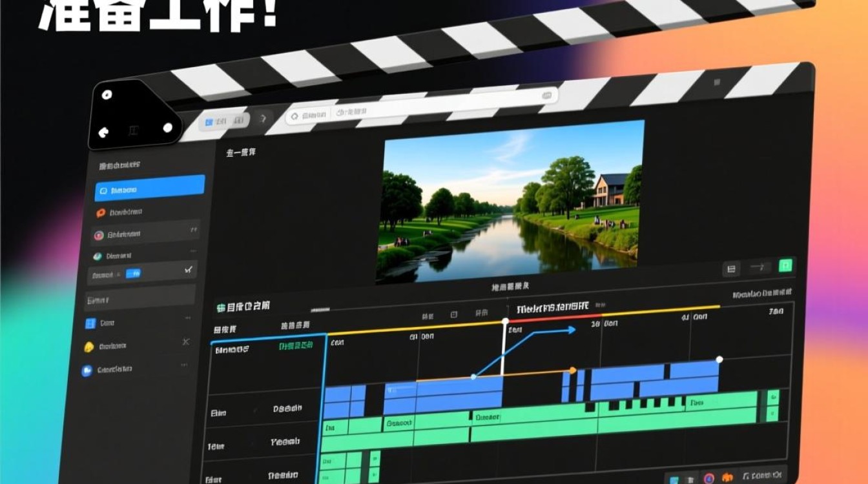
Task: Select the blue highlighted sidebar item
Action: pyautogui.click(x=150, y=188)
